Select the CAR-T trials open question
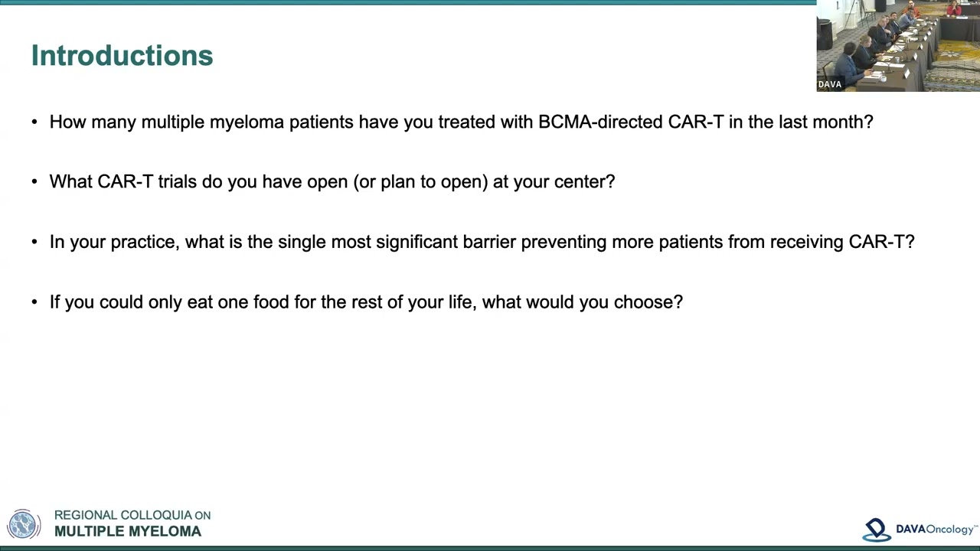This screenshot has width=980, height=551. tap(332, 182)
